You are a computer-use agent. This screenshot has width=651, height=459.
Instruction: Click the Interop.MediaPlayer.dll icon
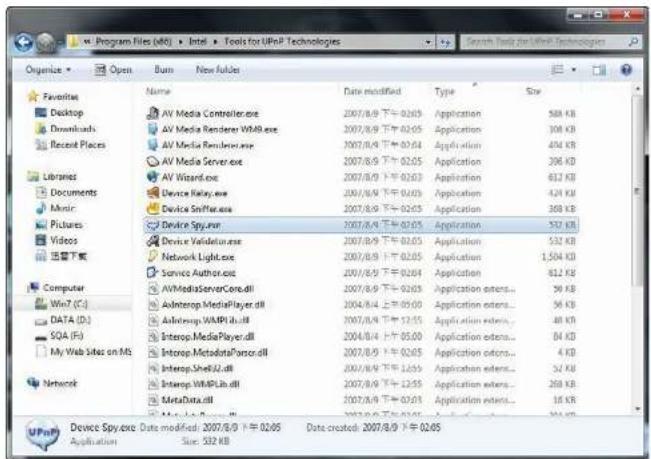tap(154, 337)
